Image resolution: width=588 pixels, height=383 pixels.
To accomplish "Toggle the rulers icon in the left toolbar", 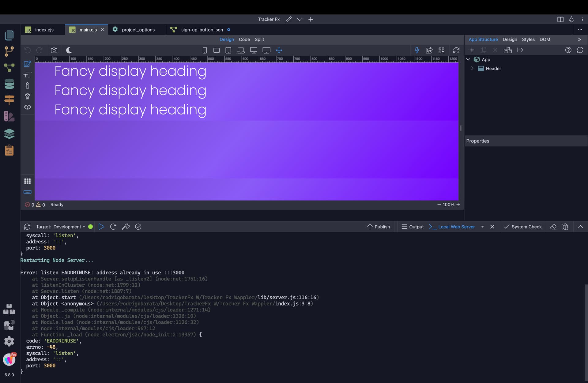I will pyautogui.click(x=28, y=192).
